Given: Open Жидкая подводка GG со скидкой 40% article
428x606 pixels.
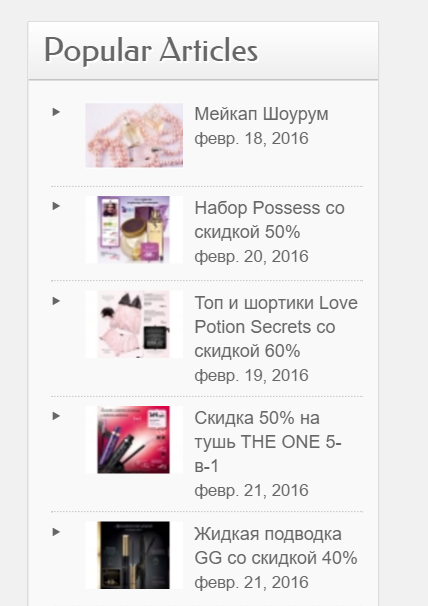Looking at the screenshot, I should (276, 546).
